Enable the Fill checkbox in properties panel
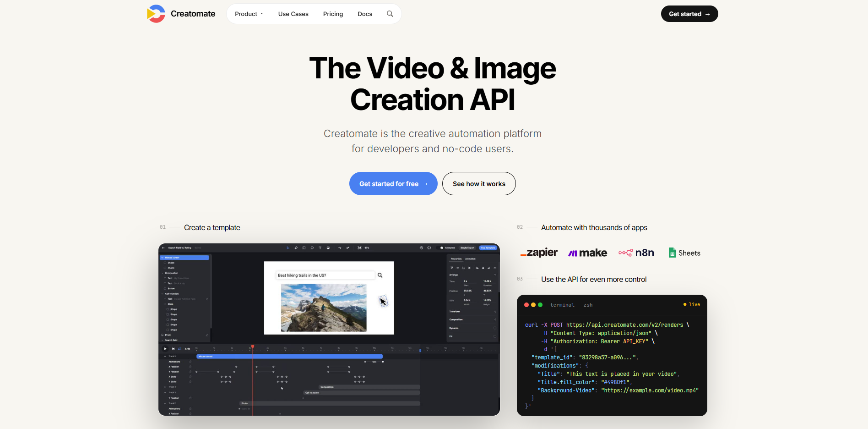This screenshot has width=868, height=429. pyautogui.click(x=495, y=336)
